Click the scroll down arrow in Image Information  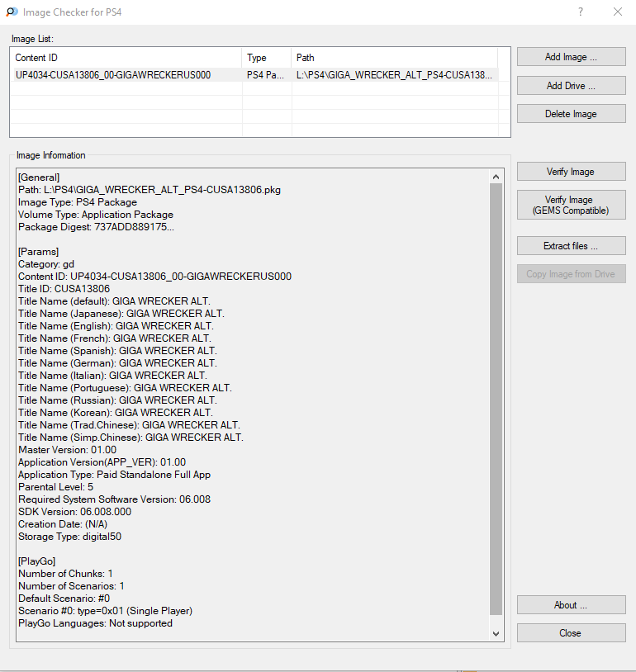496,634
